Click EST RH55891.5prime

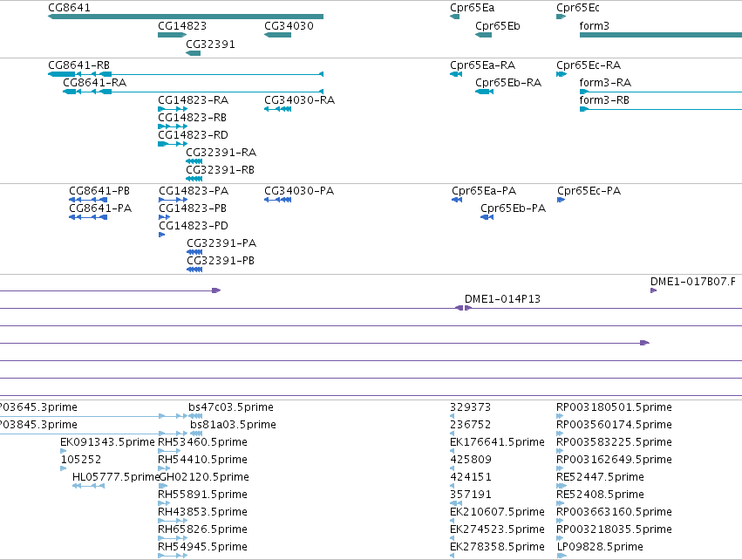pos(164,503)
